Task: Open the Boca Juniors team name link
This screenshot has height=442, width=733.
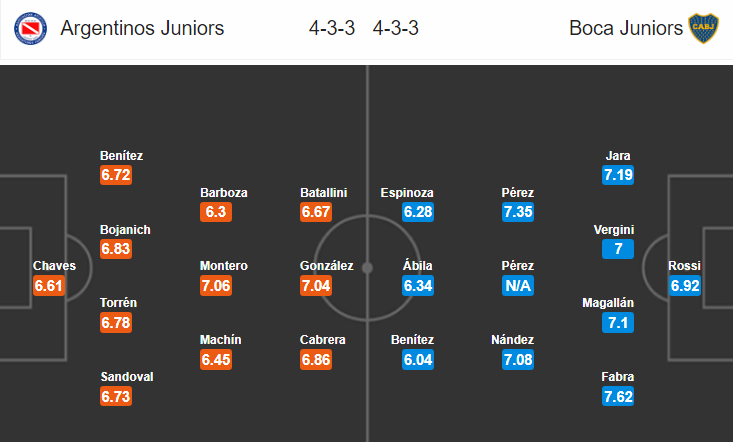Action: [626, 28]
